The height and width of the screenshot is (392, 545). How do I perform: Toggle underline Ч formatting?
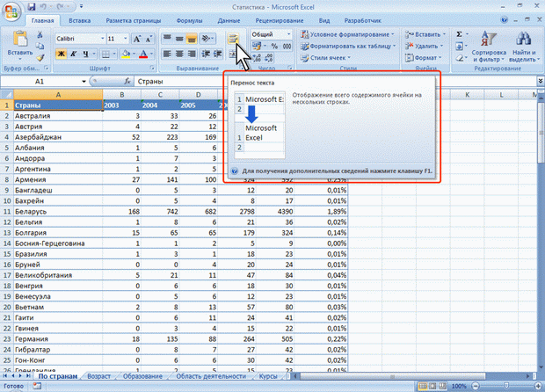click(85, 54)
